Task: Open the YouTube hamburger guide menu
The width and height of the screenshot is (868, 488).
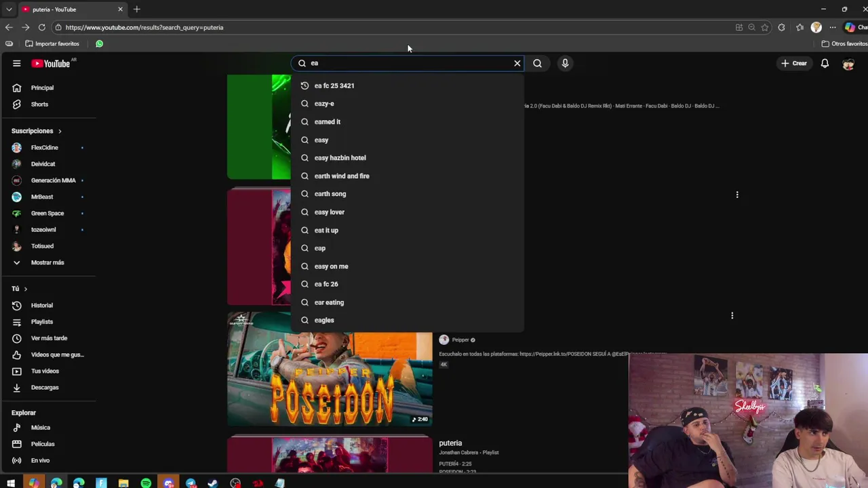Action: coord(16,63)
